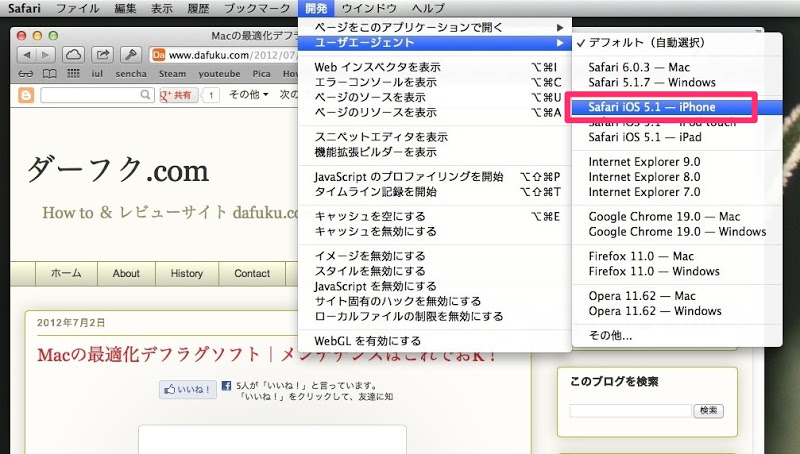Open the ヘルプ menu
The width and height of the screenshot is (800, 454).
tap(428, 8)
